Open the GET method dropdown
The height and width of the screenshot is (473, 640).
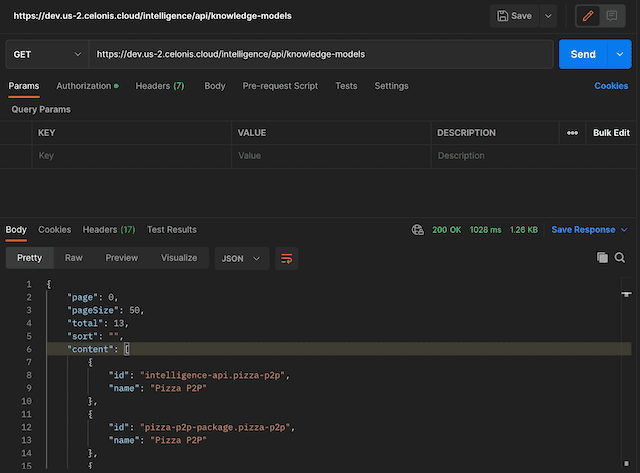47,54
